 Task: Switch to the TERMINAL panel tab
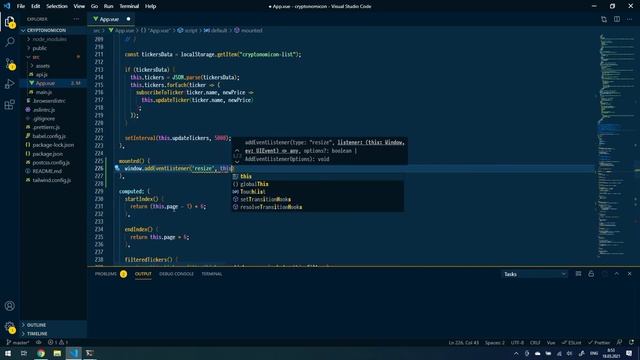coord(211,274)
